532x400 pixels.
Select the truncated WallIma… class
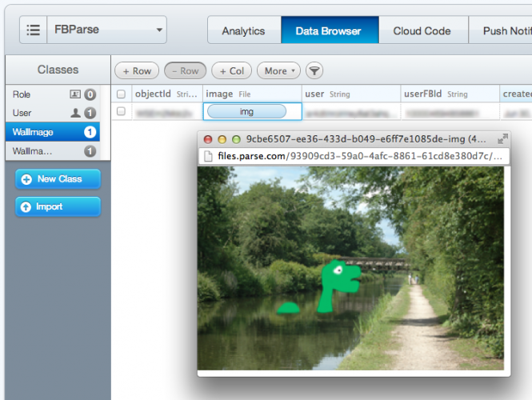53,151
